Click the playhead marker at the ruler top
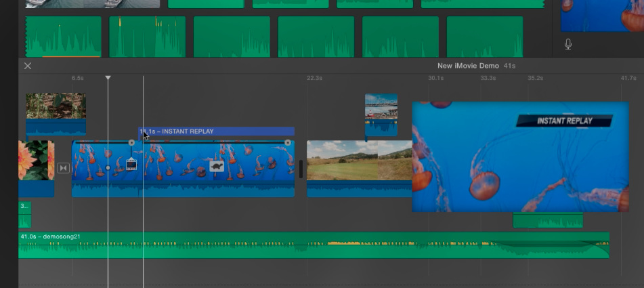 (x=108, y=79)
